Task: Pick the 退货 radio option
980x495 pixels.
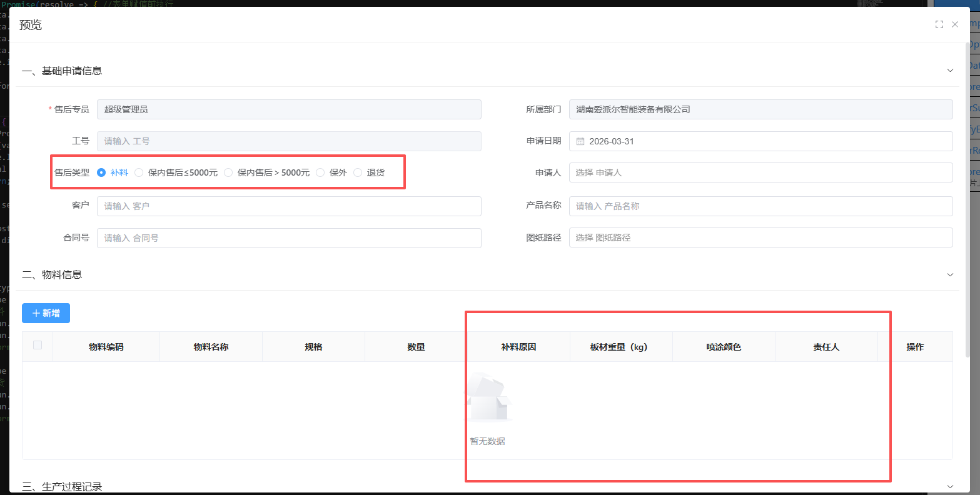Action: click(x=358, y=172)
